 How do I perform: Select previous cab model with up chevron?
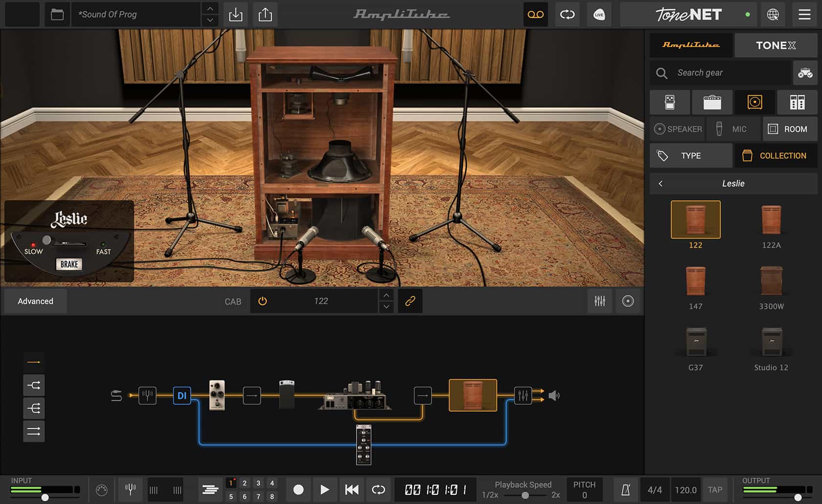click(387, 295)
